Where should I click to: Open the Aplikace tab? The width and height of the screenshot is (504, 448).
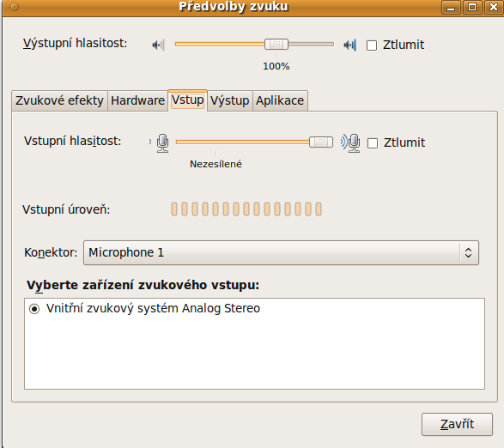pyautogui.click(x=280, y=100)
